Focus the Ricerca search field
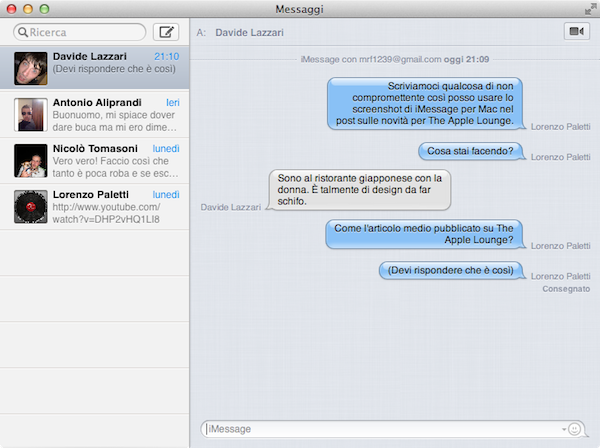This screenshot has height=448, width=600. click(80, 32)
